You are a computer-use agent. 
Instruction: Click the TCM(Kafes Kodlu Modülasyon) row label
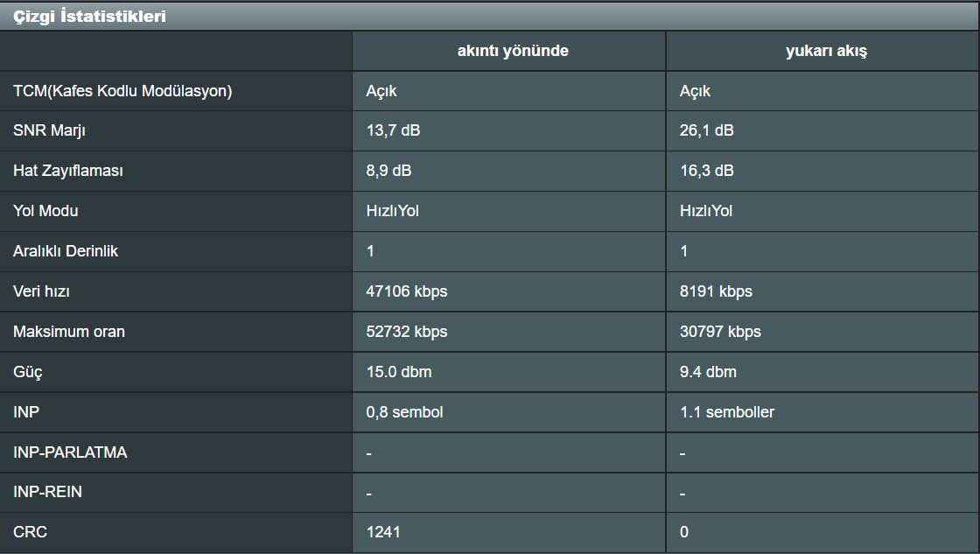[x=122, y=91]
